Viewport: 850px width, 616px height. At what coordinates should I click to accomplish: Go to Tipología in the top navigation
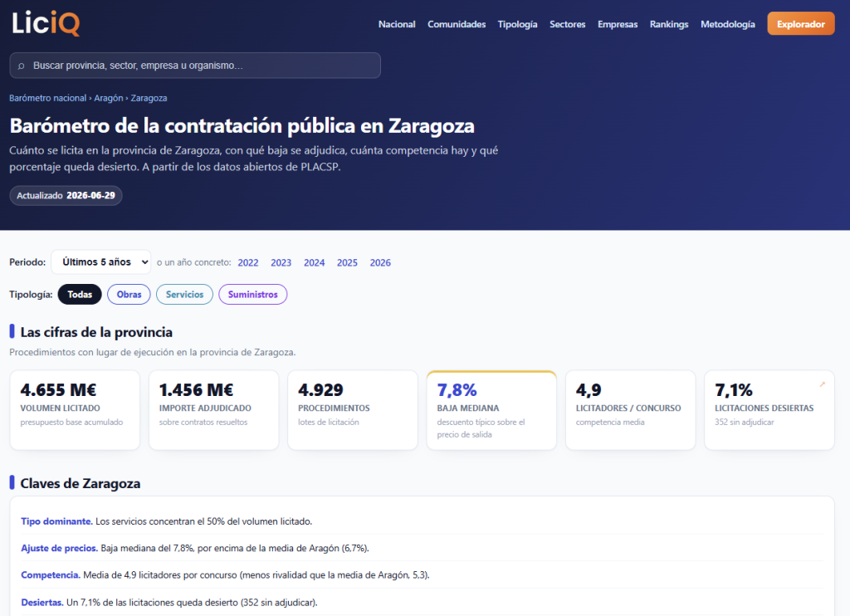[518, 24]
